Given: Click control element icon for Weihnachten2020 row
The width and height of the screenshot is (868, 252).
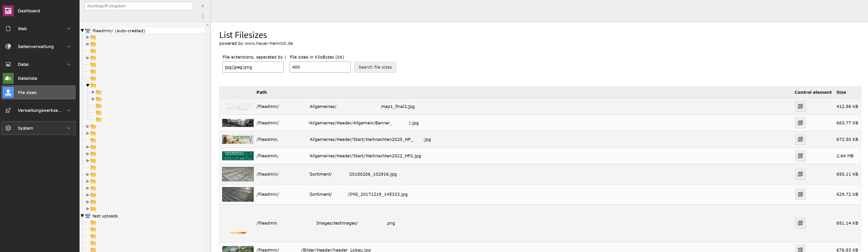Looking at the screenshot, I should [800, 139].
